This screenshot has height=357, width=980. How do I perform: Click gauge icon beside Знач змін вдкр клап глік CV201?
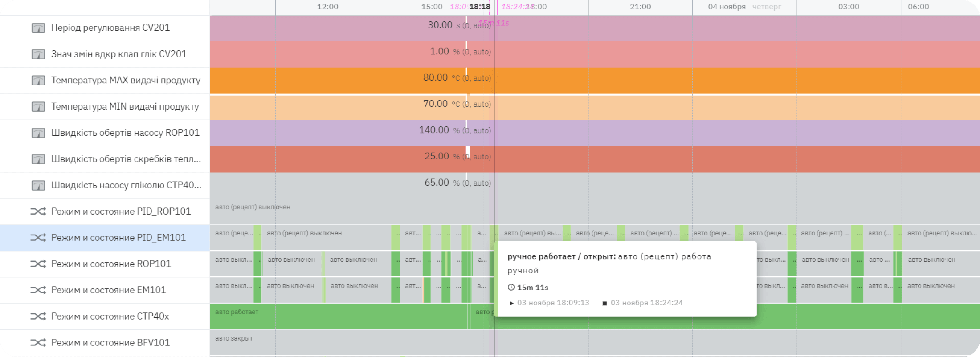[38, 54]
